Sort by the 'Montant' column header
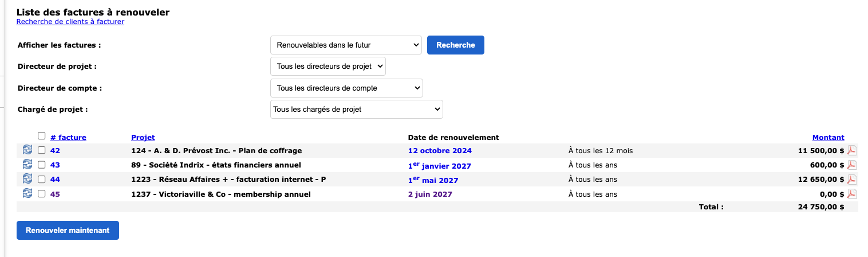 [828, 138]
